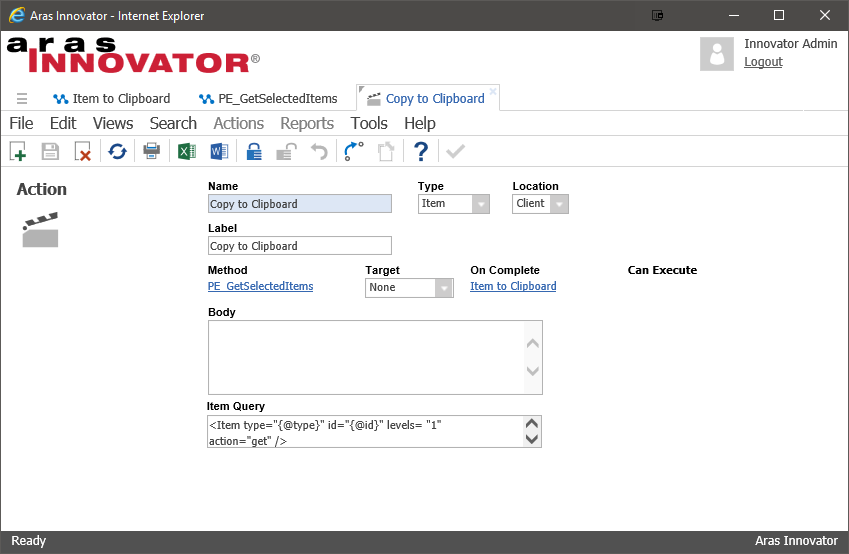Click the Promote arrow toolbar icon
The height and width of the screenshot is (554, 849).
353,152
